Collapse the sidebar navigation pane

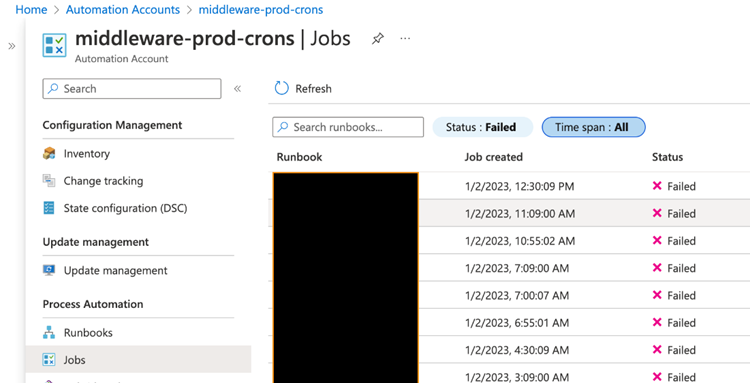coord(237,88)
